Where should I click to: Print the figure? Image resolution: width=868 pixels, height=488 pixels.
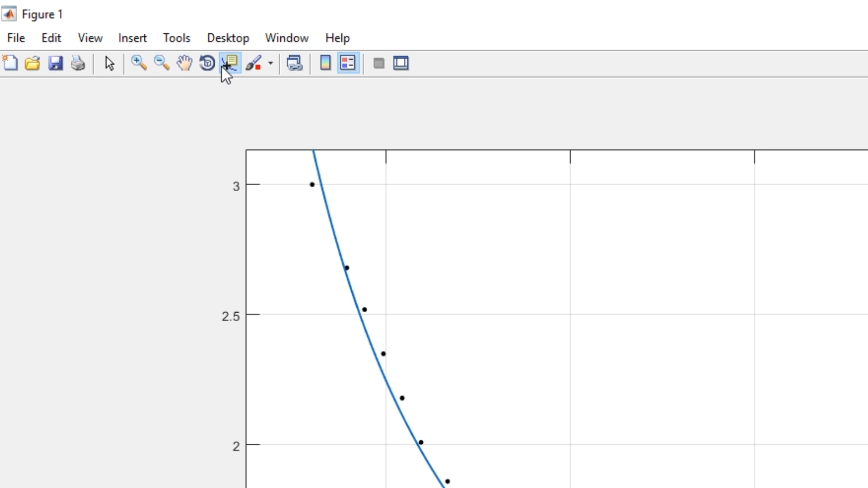pos(78,63)
